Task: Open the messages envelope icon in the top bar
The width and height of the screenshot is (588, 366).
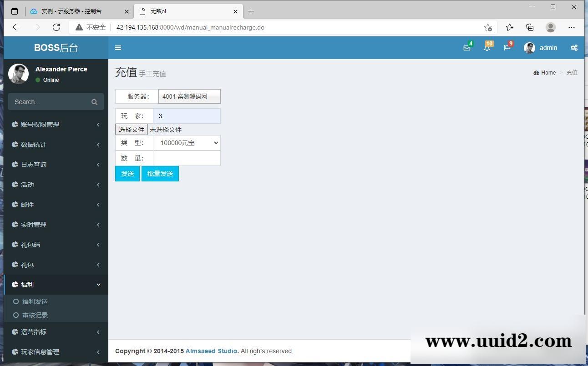Action: click(467, 48)
